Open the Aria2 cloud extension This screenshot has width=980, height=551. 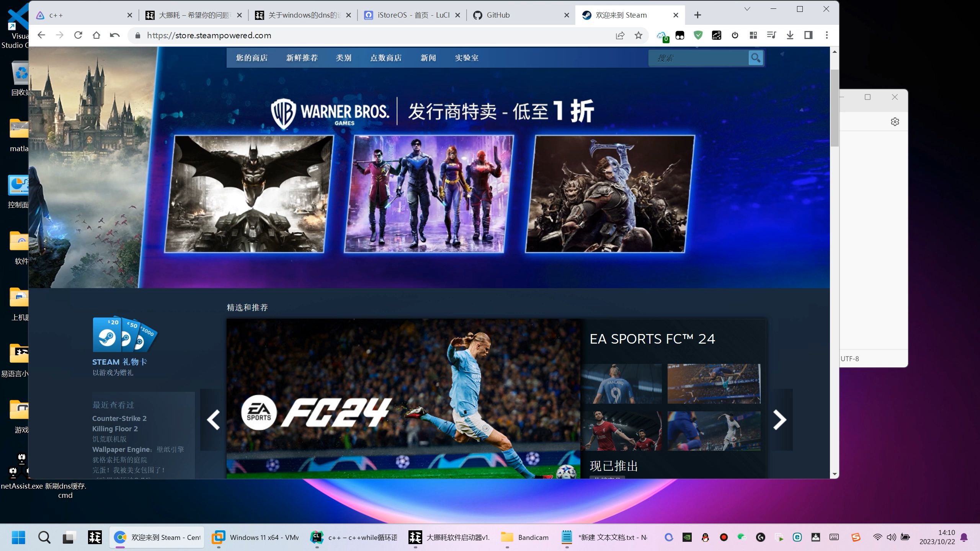click(662, 36)
